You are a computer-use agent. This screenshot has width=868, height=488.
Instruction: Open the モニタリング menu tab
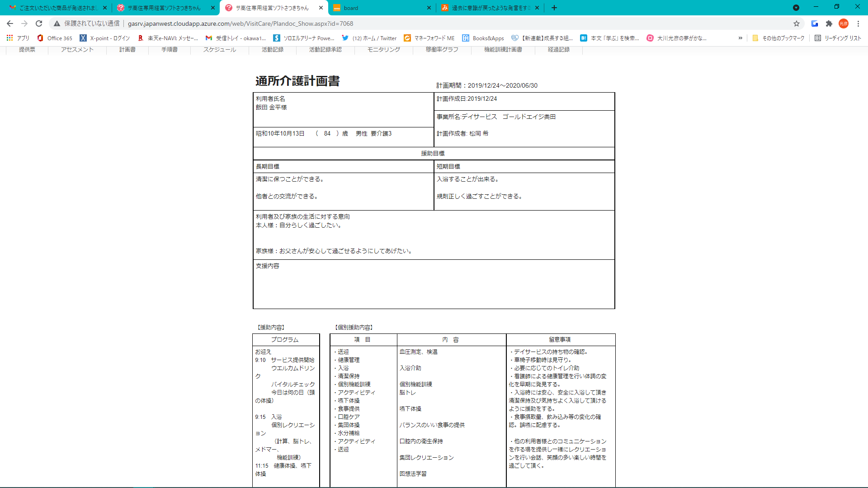384,49
